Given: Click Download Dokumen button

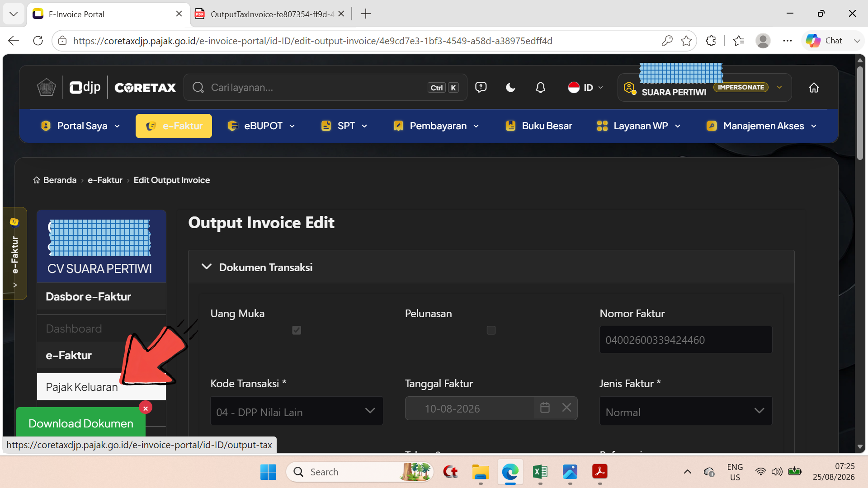Looking at the screenshot, I should click(x=81, y=423).
